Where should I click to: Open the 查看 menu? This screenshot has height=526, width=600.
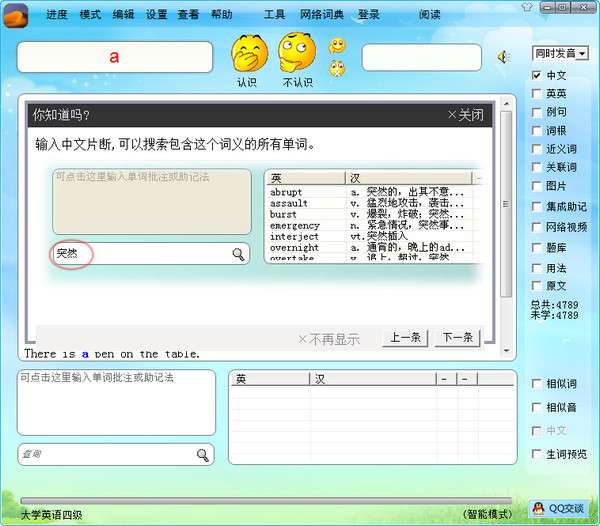(188, 15)
